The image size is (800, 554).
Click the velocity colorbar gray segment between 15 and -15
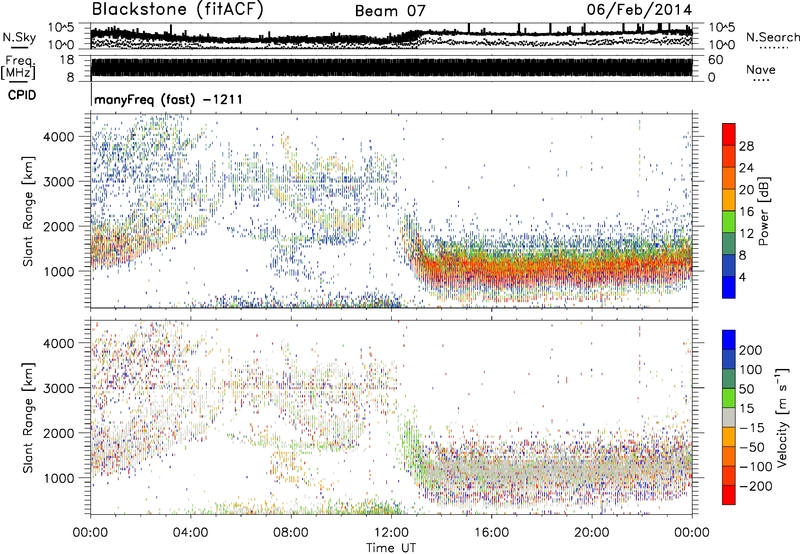[x=729, y=417]
